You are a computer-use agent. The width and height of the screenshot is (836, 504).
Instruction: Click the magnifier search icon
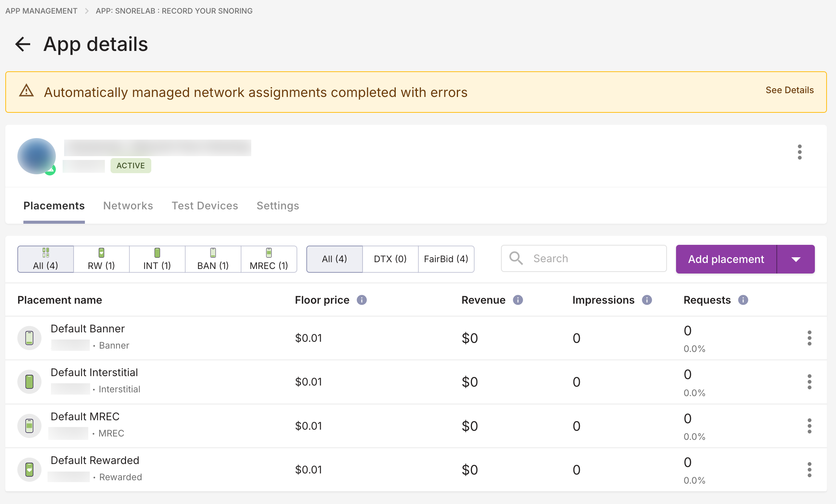pyautogui.click(x=516, y=258)
